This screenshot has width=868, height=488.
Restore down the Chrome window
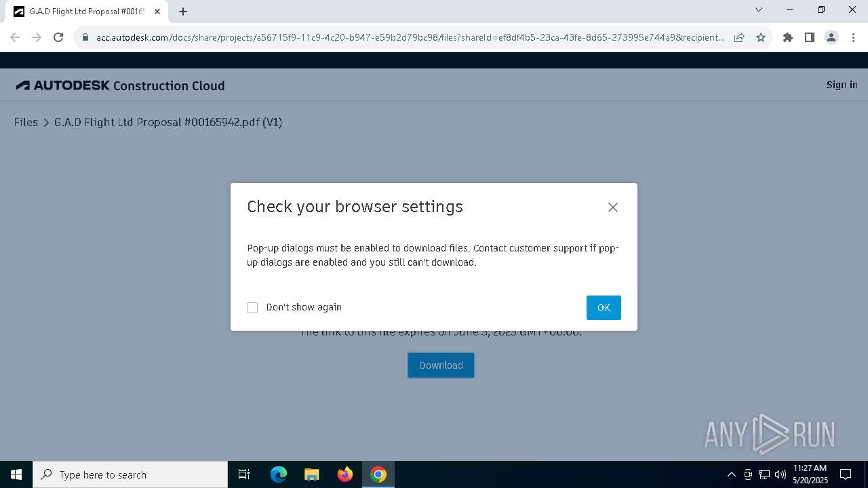821,9
